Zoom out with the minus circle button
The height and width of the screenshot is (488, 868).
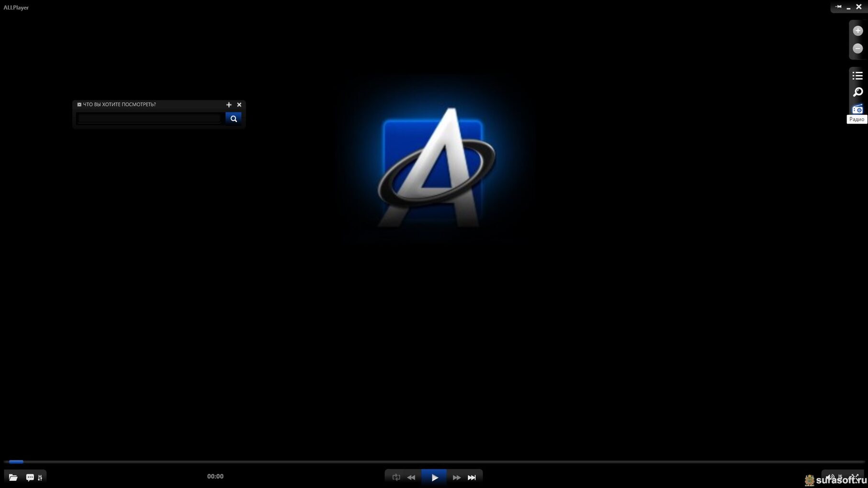[x=857, y=48]
